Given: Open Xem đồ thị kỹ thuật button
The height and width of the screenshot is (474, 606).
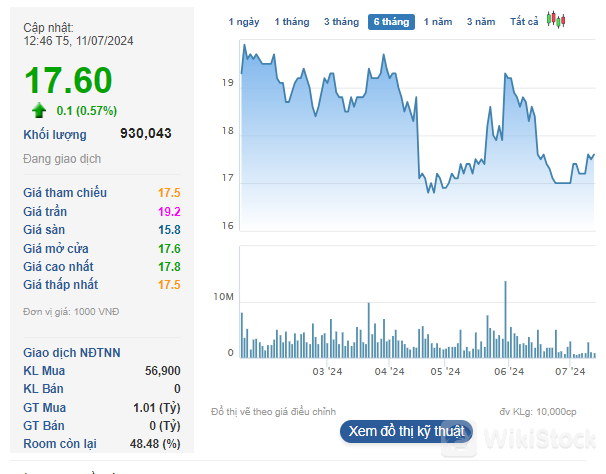Looking at the screenshot, I should click(x=406, y=431).
